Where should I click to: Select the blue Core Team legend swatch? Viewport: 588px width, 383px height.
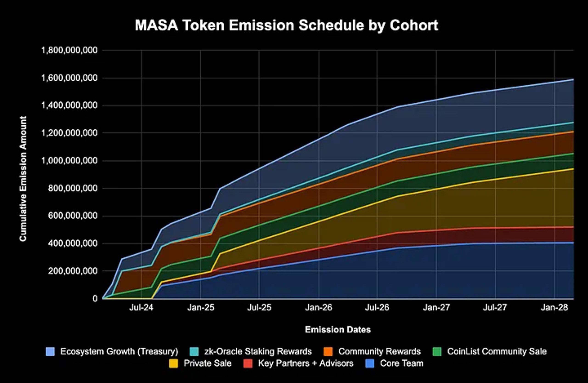tap(370, 363)
